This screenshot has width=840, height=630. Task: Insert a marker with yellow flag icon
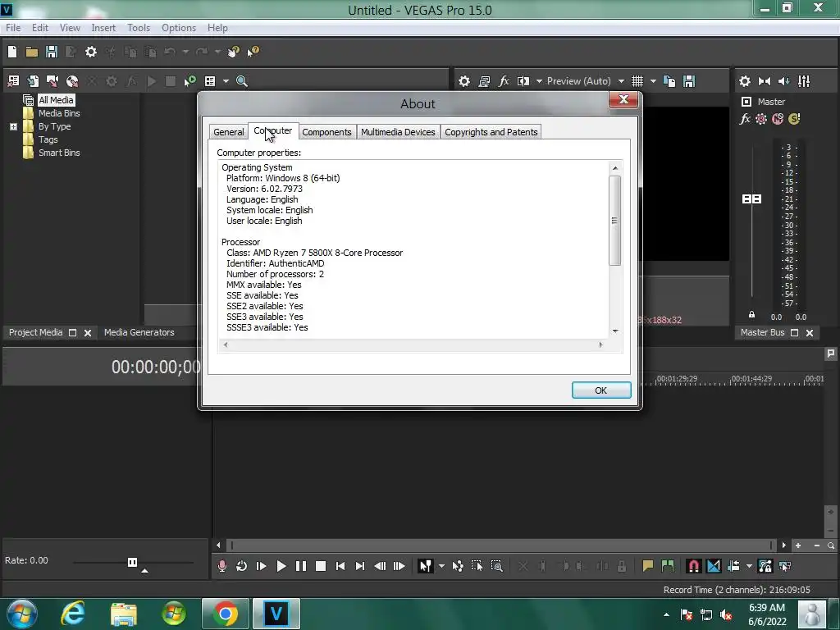point(648,566)
